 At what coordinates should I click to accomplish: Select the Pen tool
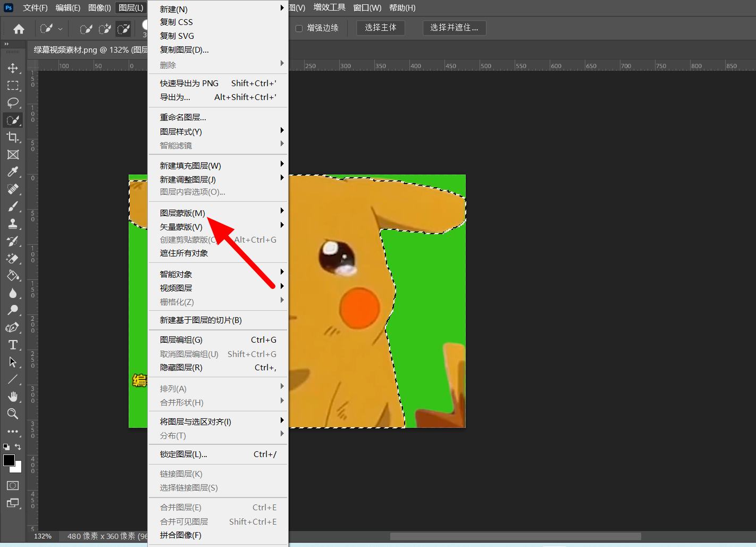click(x=13, y=328)
